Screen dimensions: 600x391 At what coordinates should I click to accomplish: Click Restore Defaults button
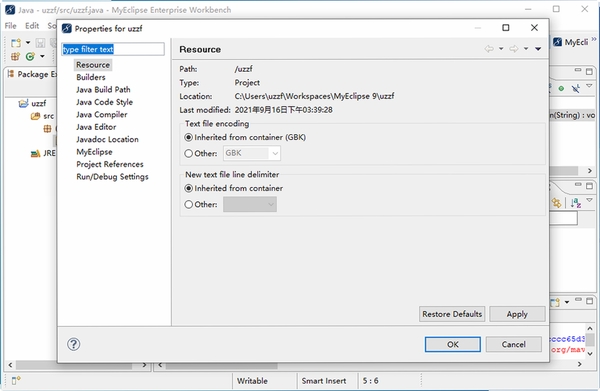pyautogui.click(x=452, y=314)
